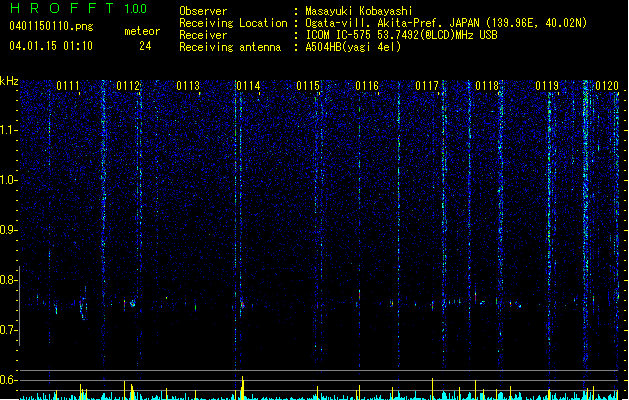Click the meteor label

tap(142, 31)
